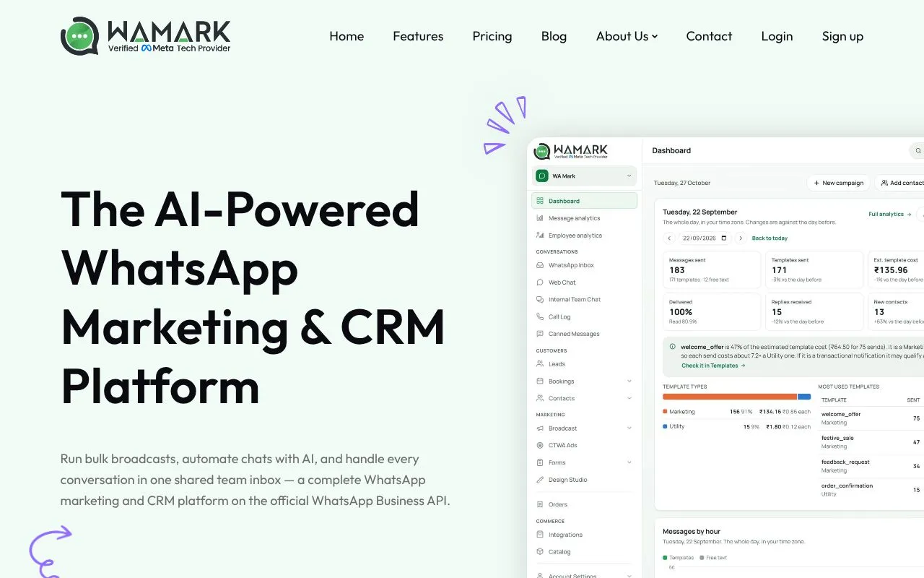Image resolution: width=924 pixels, height=578 pixels.
Task: Click the Canned Messages icon
Action: [x=540, y=334]
